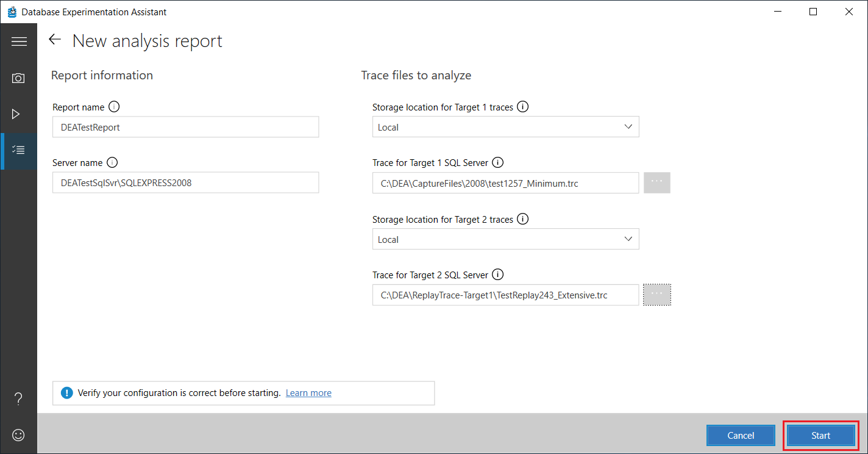The width and height of the screenshot is (868, 454).
Task: Show info for Report name field
Action: coord(114,107)
